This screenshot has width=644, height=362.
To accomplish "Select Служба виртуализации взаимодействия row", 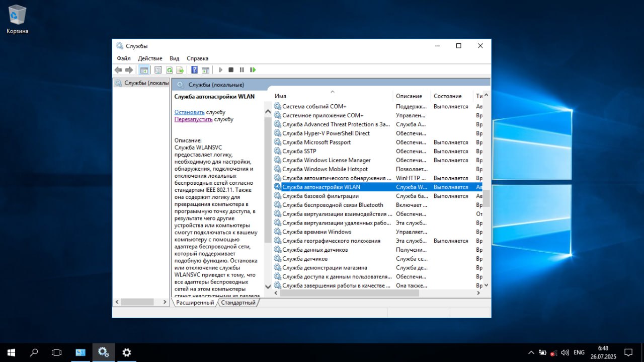I will [378, 214].
